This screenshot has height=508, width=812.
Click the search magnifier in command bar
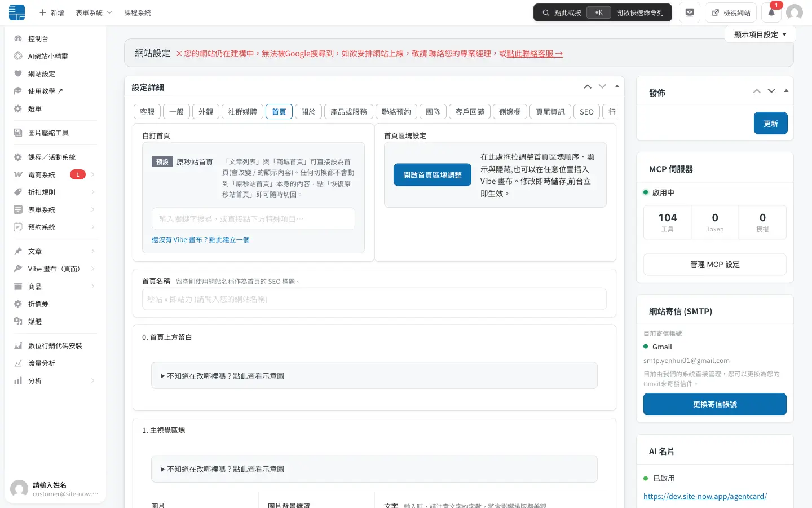click(546, 12)
